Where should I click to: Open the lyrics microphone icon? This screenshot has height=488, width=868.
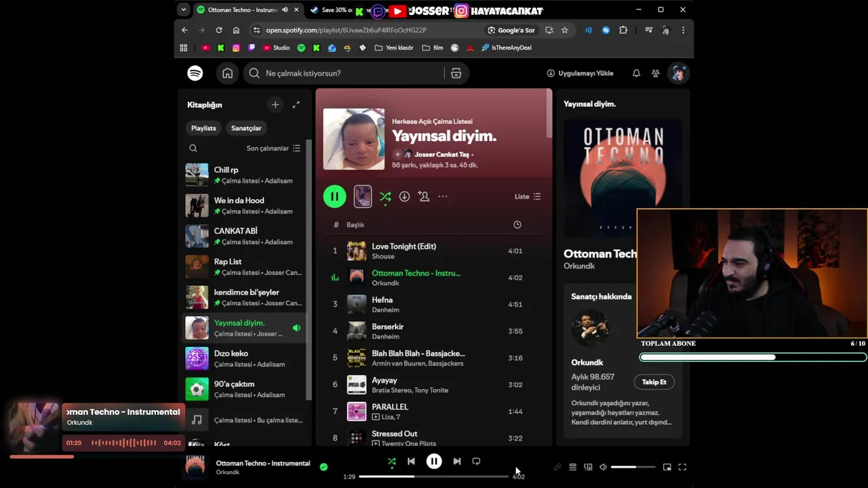pos(557,467)
